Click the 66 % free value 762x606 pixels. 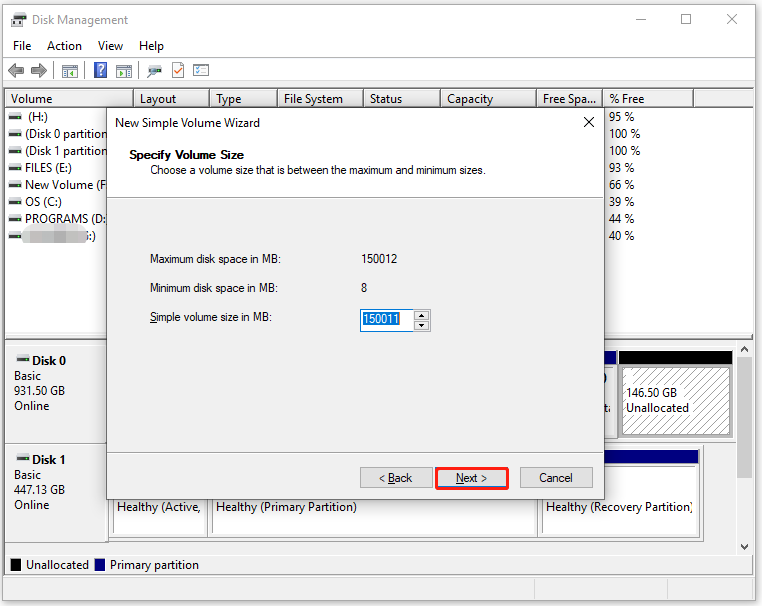622,185
